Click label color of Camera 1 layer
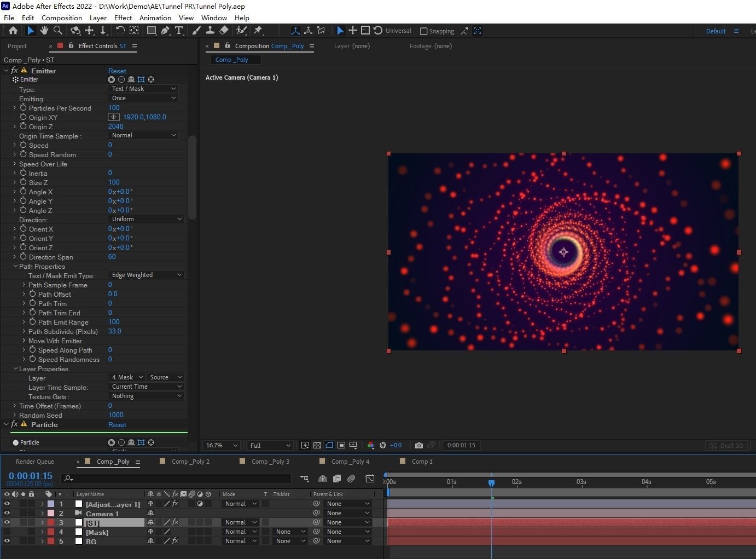The width and height of the screenshot is (756, 559). pos(51,513)
